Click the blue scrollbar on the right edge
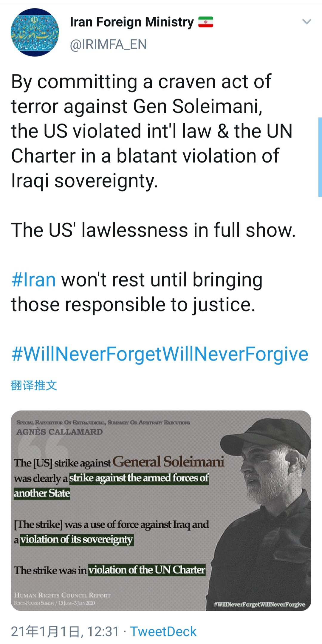 coord(320,157)
